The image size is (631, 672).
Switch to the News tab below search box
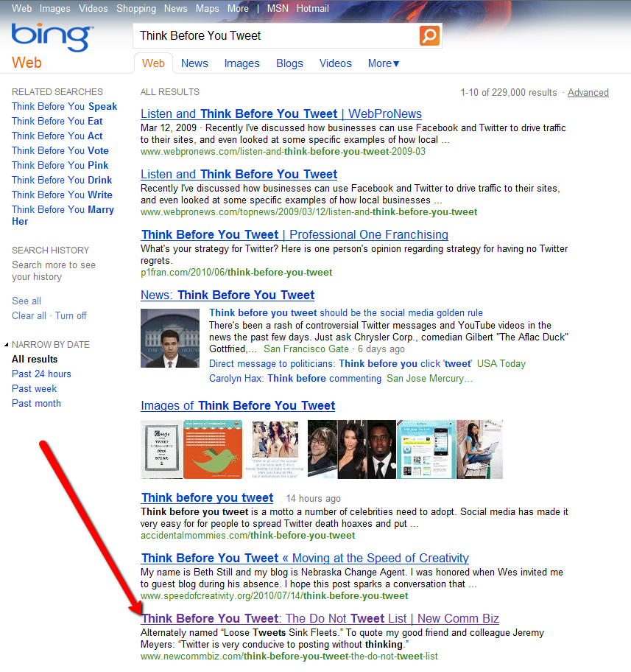[194, 63]
